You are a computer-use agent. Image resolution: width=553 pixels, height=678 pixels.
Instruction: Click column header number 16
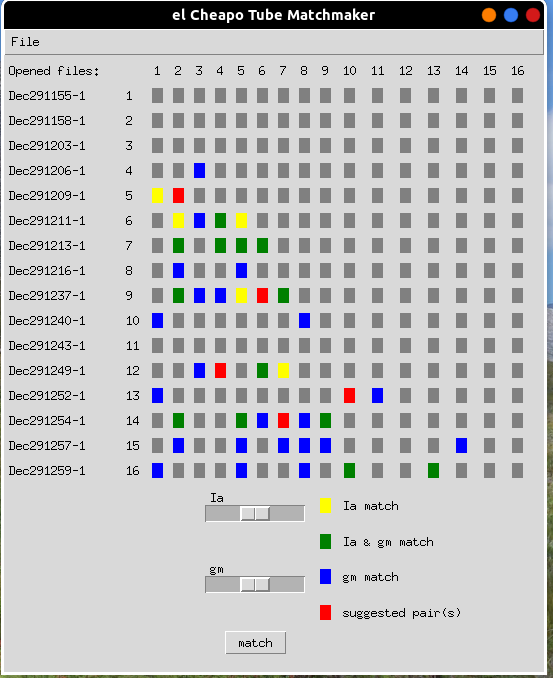tap(518, 70)
